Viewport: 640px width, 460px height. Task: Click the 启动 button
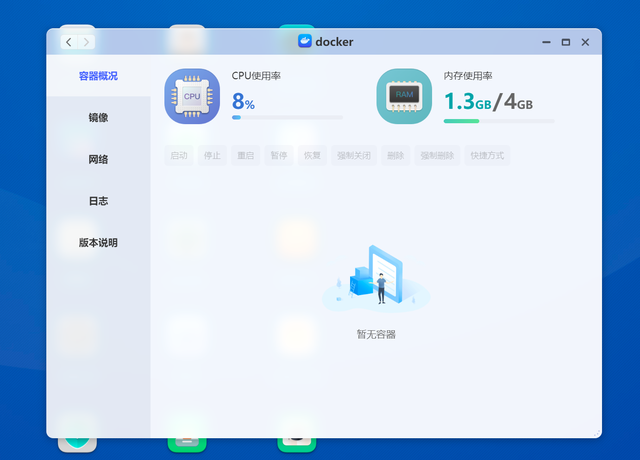tap(179, 156)
